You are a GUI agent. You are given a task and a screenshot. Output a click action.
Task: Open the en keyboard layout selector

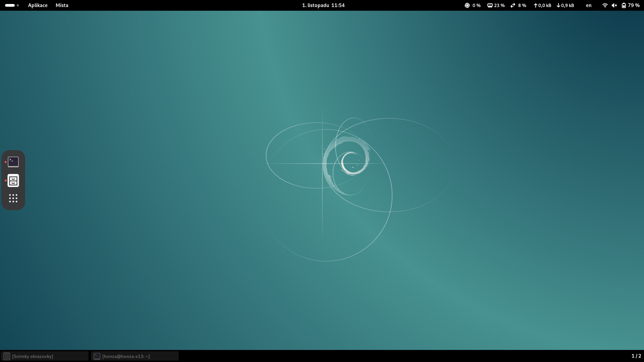(588, 5)
